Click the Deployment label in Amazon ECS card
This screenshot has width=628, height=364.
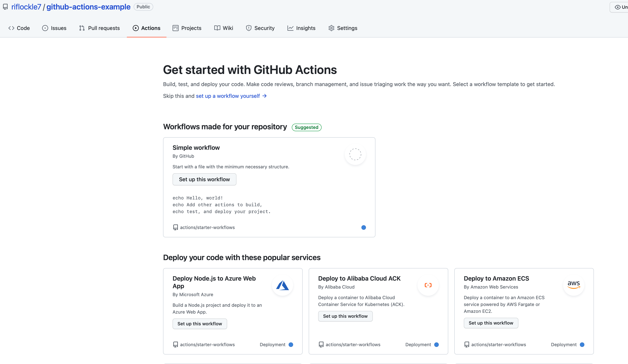coord(564,344)
